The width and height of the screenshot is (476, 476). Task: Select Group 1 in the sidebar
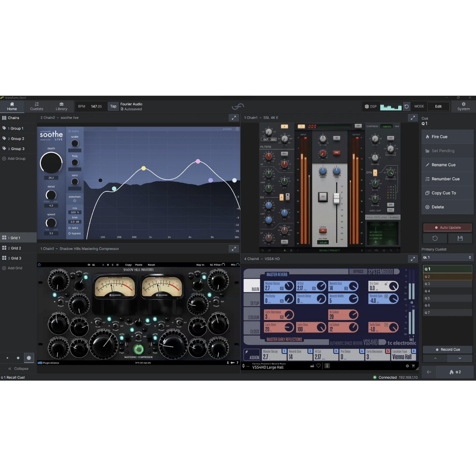pyautogui.click(x=18, y=129)
